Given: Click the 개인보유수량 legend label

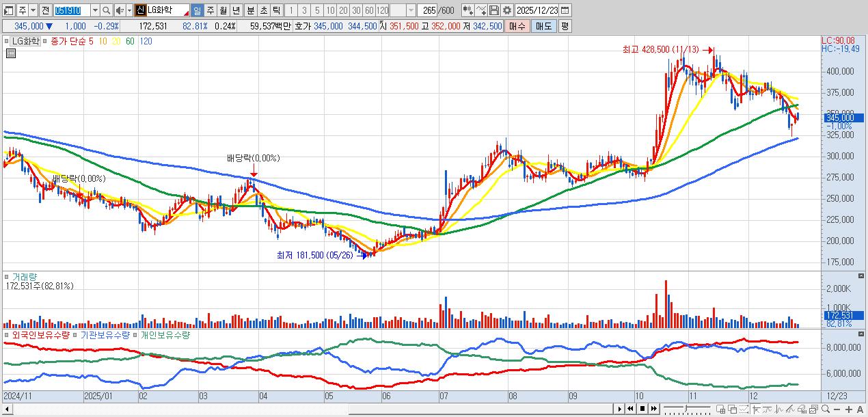Looking at the screenshot, I should (165, 336).
